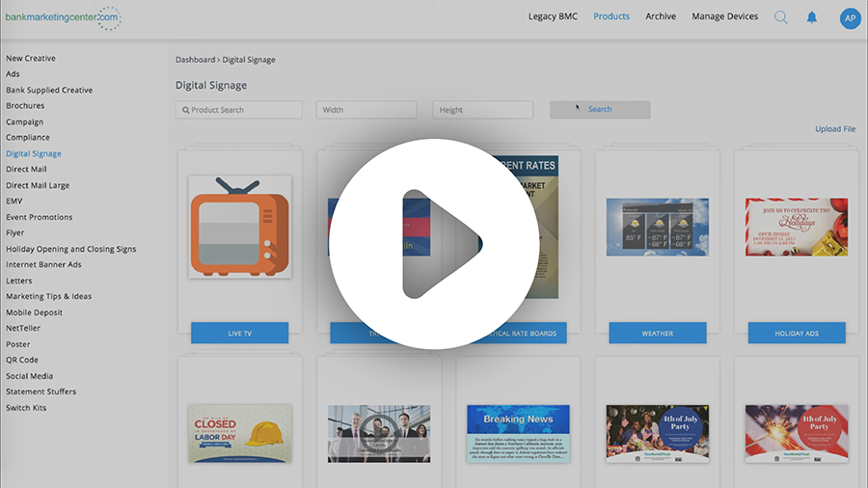Select Social Media in the sidebar
Image resolution: width=868 pixels, height=488 pixels.
[30, 376]
